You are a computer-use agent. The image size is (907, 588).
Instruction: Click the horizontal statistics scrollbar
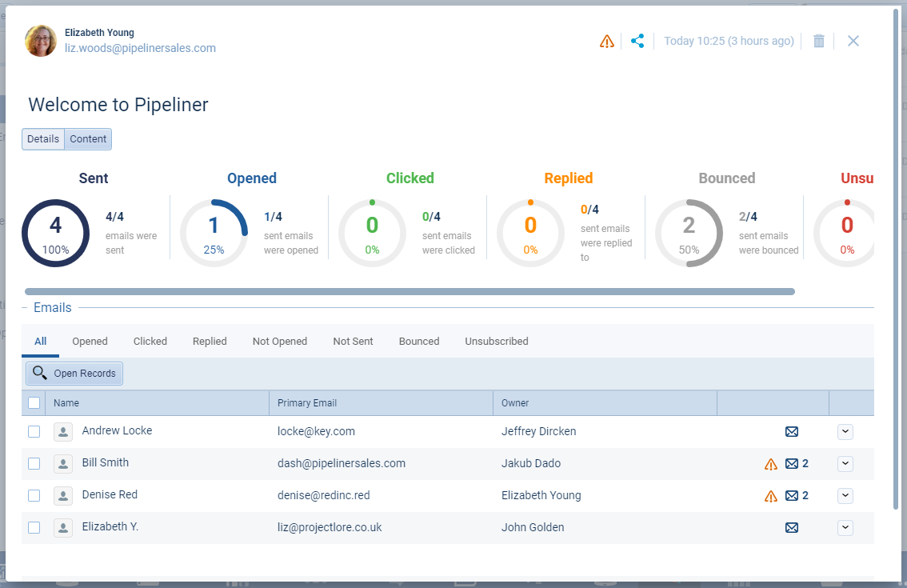point(410,292)
